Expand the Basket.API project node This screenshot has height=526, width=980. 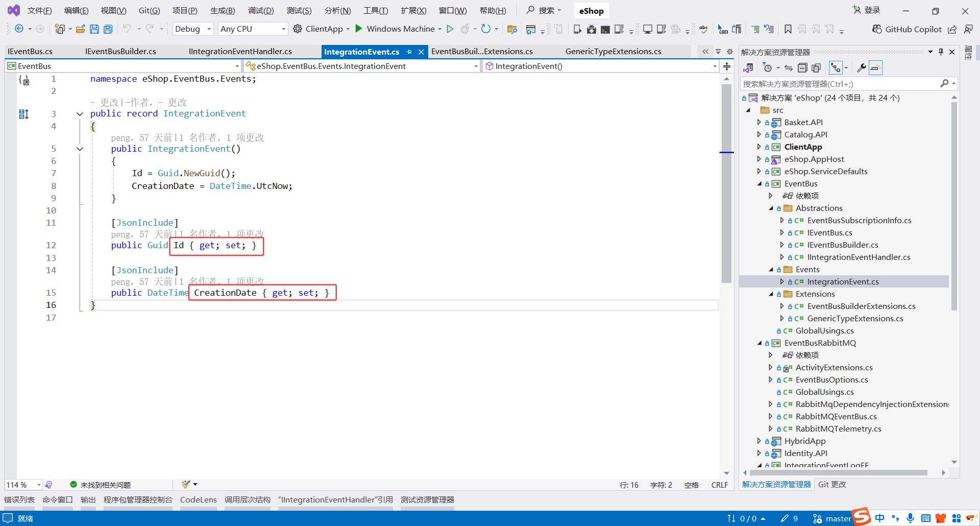click(759, 123)
